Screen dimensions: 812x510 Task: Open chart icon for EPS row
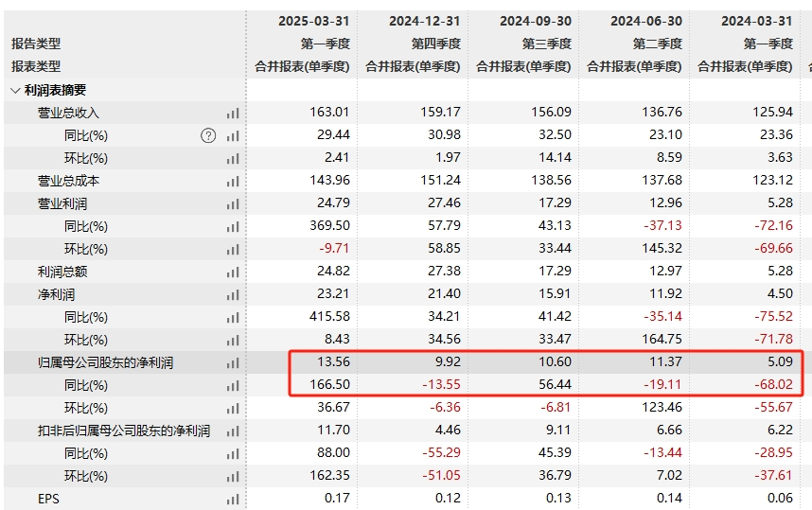[233, 500]
